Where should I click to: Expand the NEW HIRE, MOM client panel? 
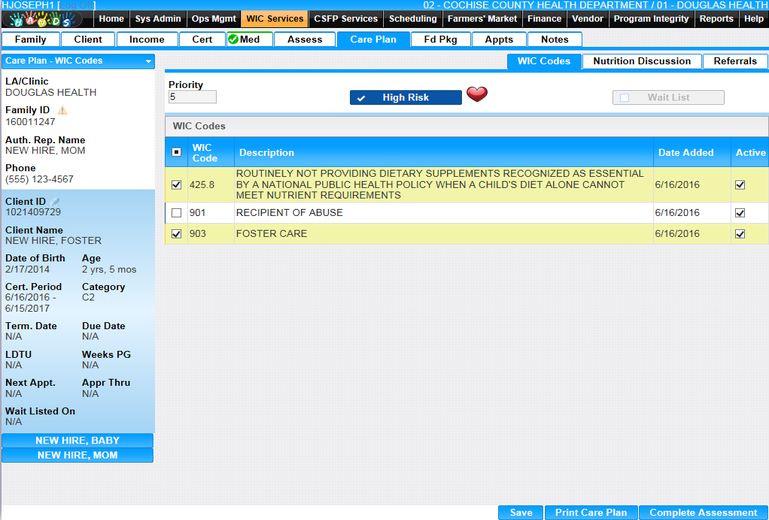click(x=77, y=455)
